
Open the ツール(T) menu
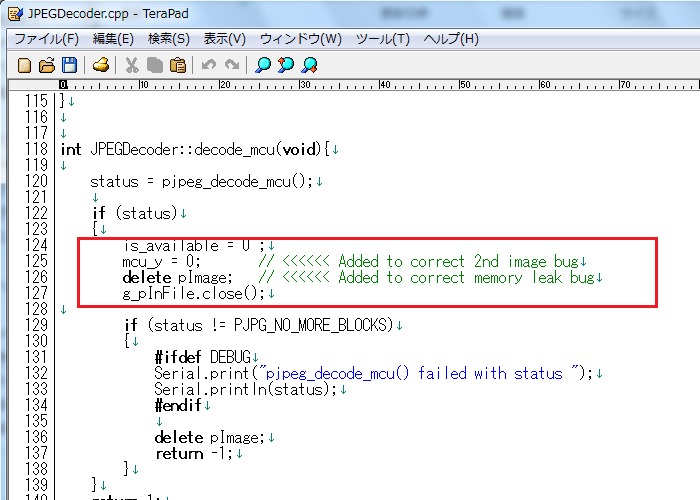coord(383,39)
